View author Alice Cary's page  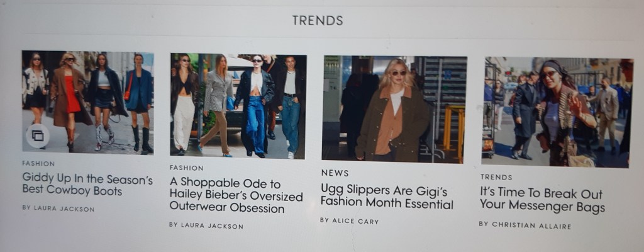tap(349, 220)
